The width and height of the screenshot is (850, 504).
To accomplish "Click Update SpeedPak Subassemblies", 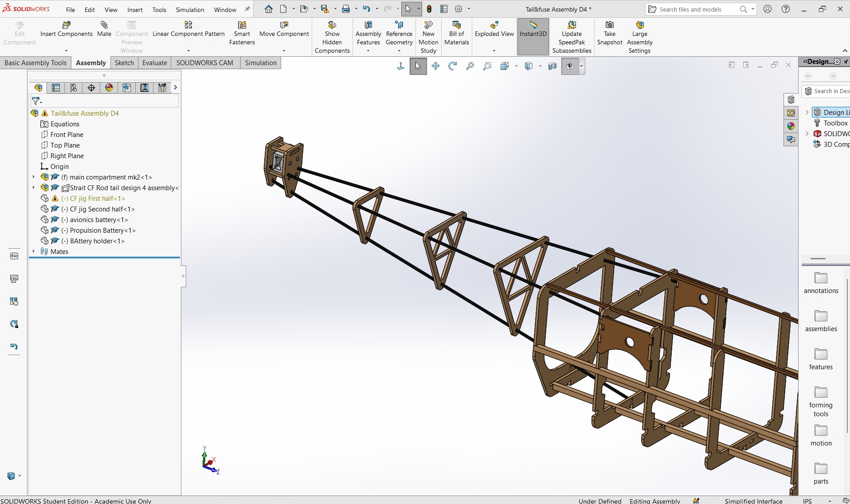I will tap(572, 37).
